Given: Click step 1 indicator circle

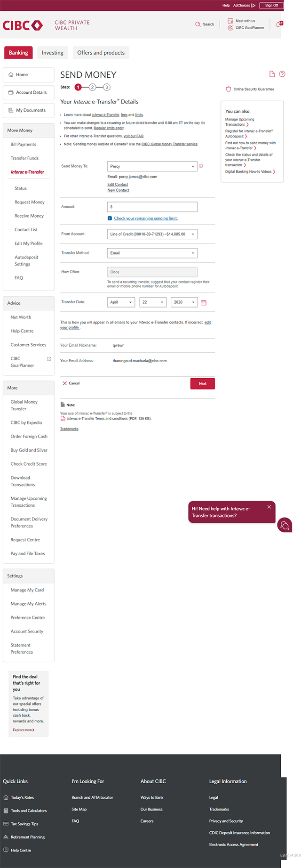Looking at the screenshot, I should tap(78, 87).
